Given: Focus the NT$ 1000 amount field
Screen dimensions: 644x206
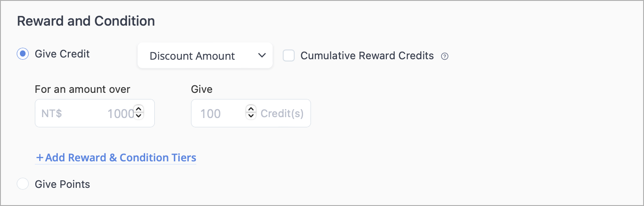Looking at the screenshot, I should click(x=95, y=113).
